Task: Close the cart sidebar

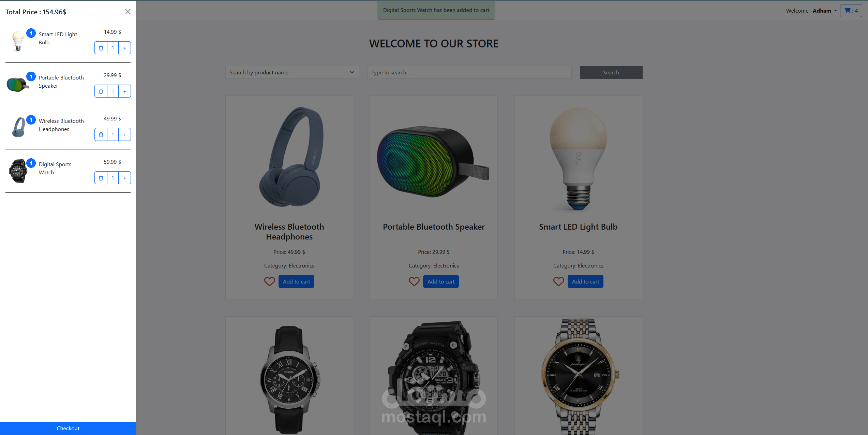Action: click(128, 12)
